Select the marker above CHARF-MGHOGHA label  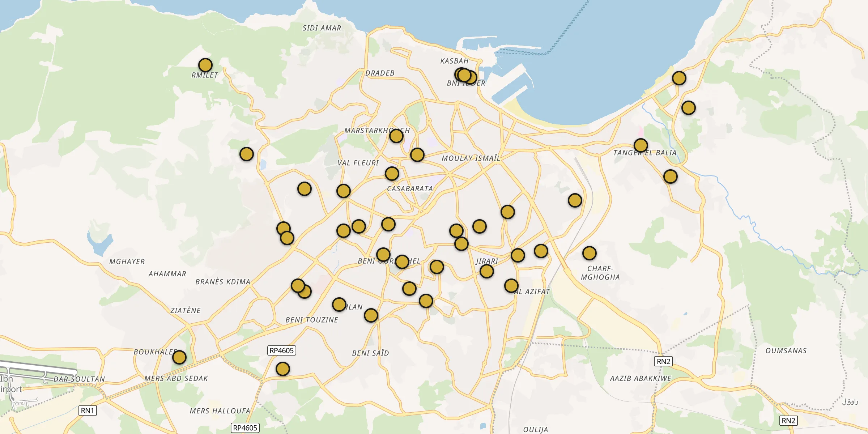pyautogui.click(x=590, y=253)
